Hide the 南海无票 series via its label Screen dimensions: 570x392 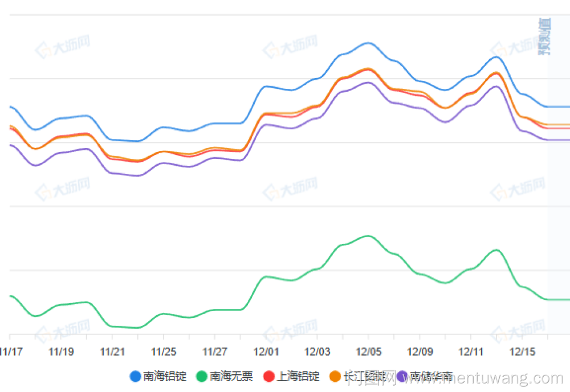(x=231, y=376)
